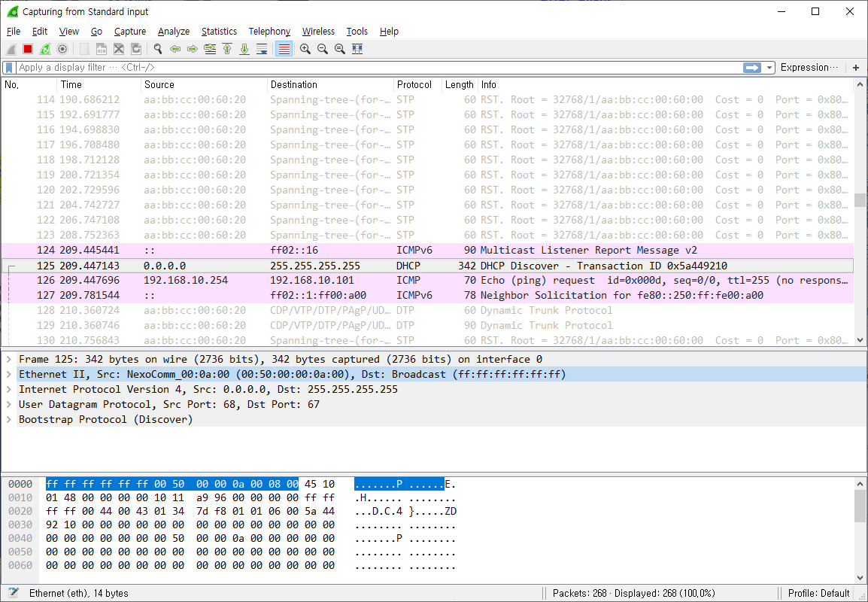Select packet 126 ICMP Echo request
The width and height of the screenshot is (868, 602).
tap(427, 280)
